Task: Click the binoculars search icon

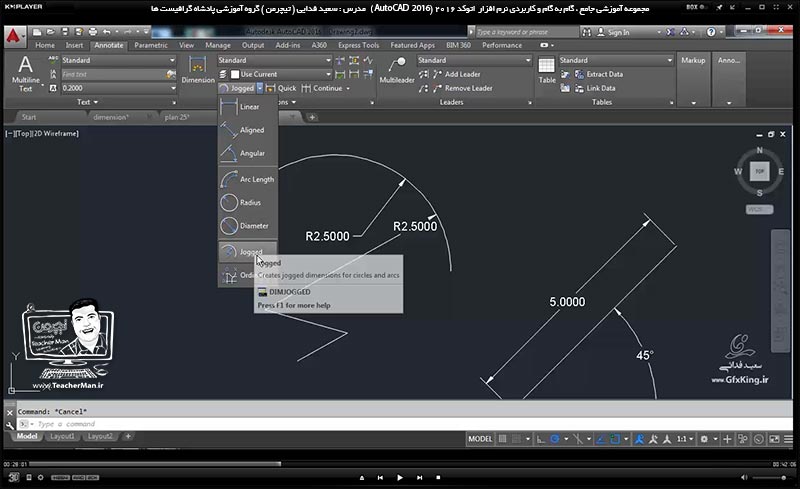Action: click(587, 32)
